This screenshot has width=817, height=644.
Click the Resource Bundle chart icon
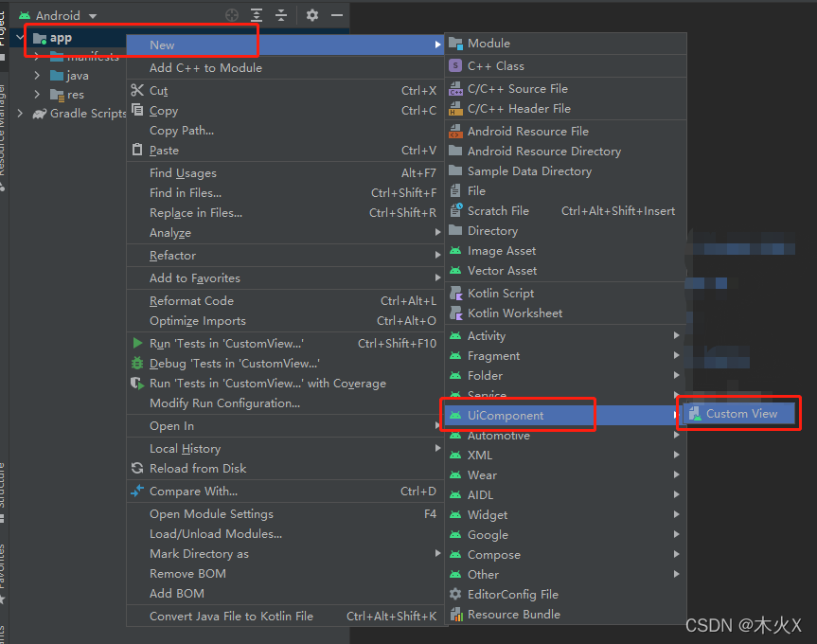tap(456, 615)
